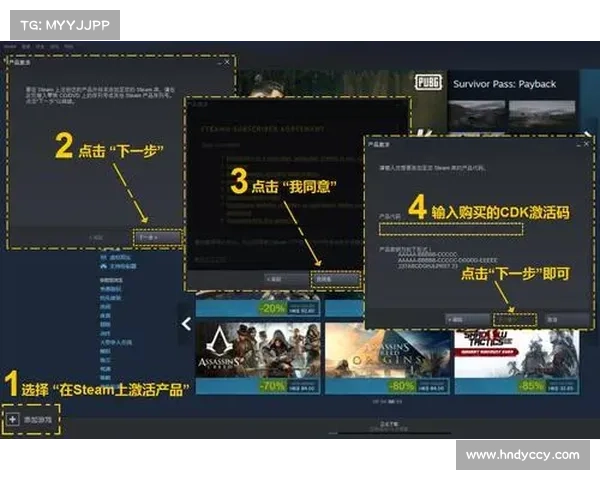Click 我同意 in the subscriber agreement dialog
The width and height of the screenshot is (600, 480).
(336, 279)
